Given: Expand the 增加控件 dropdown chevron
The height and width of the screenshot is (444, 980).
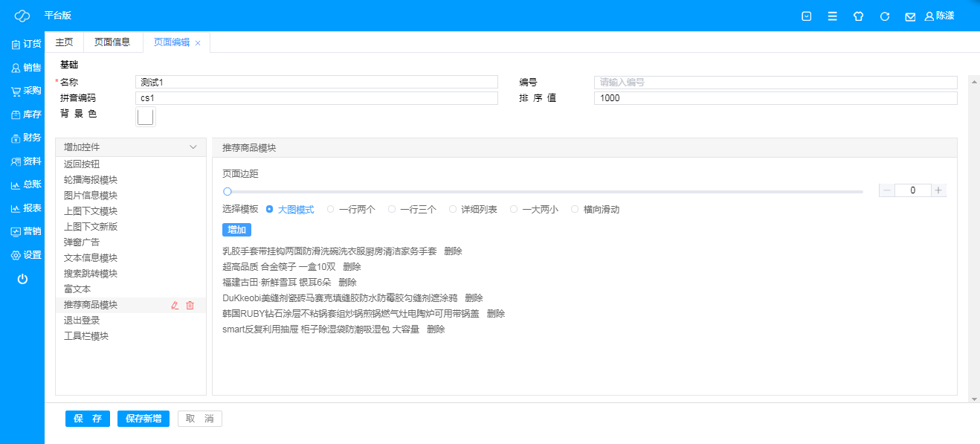Looking at the screenshot, I should (x=193, y=147).
